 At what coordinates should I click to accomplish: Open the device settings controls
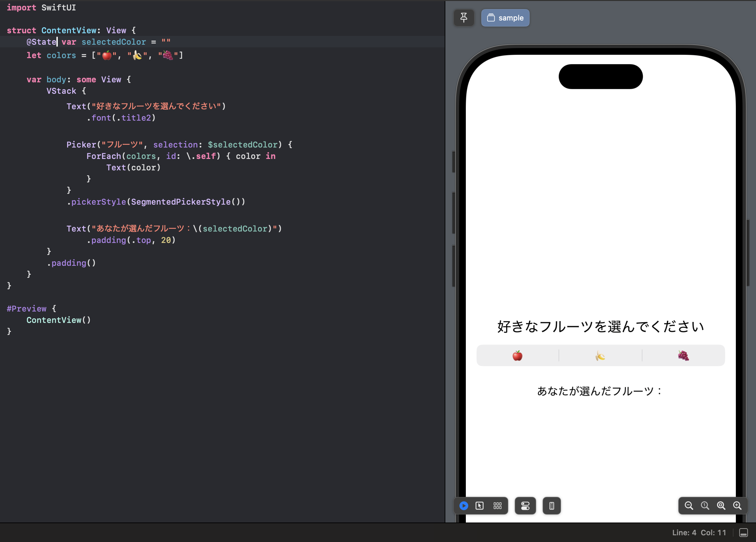tap(525, 506)
